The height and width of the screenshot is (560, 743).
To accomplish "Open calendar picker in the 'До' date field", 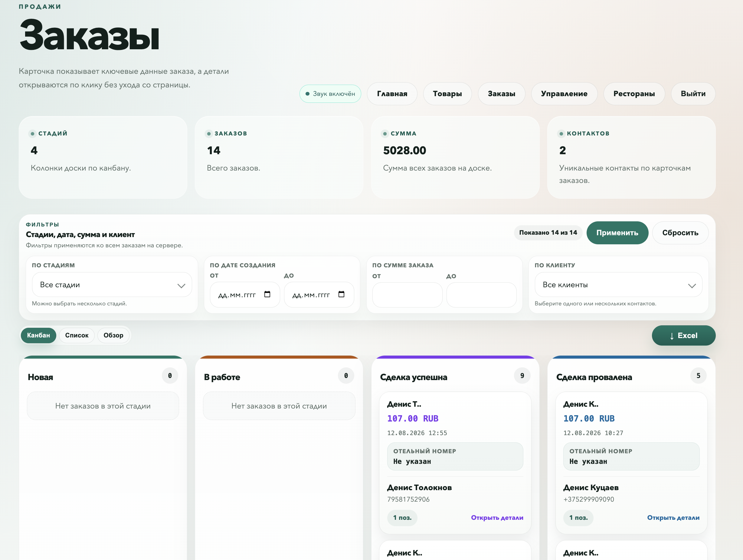I will 341,294.
